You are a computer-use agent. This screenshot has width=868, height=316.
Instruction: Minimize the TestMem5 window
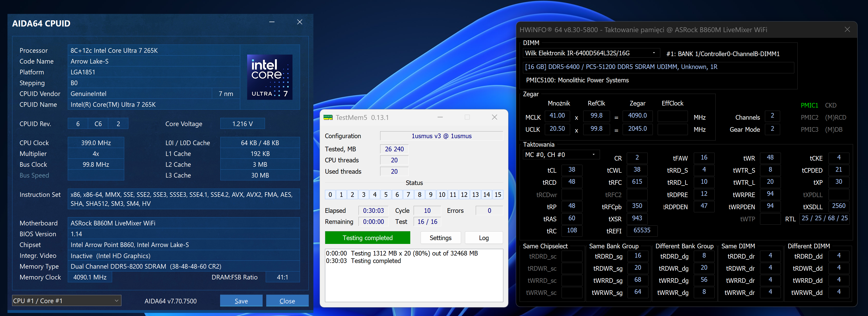[440, 117]
